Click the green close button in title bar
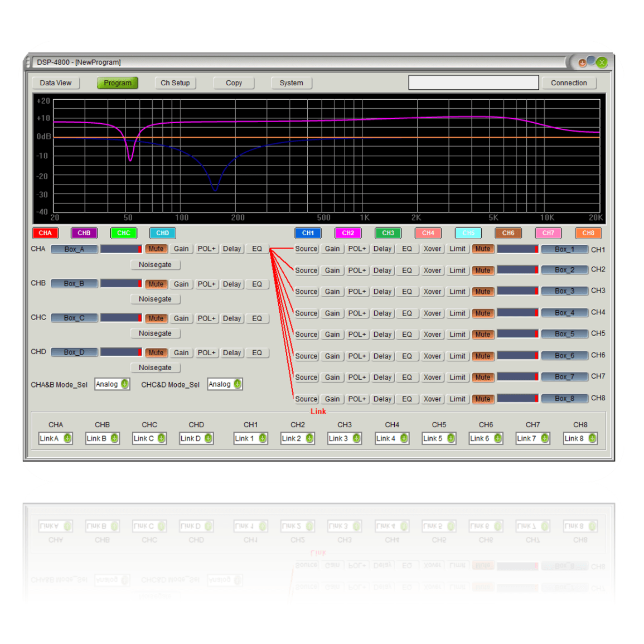The width and height of the screenshot is (644, 644). point(602,62)
